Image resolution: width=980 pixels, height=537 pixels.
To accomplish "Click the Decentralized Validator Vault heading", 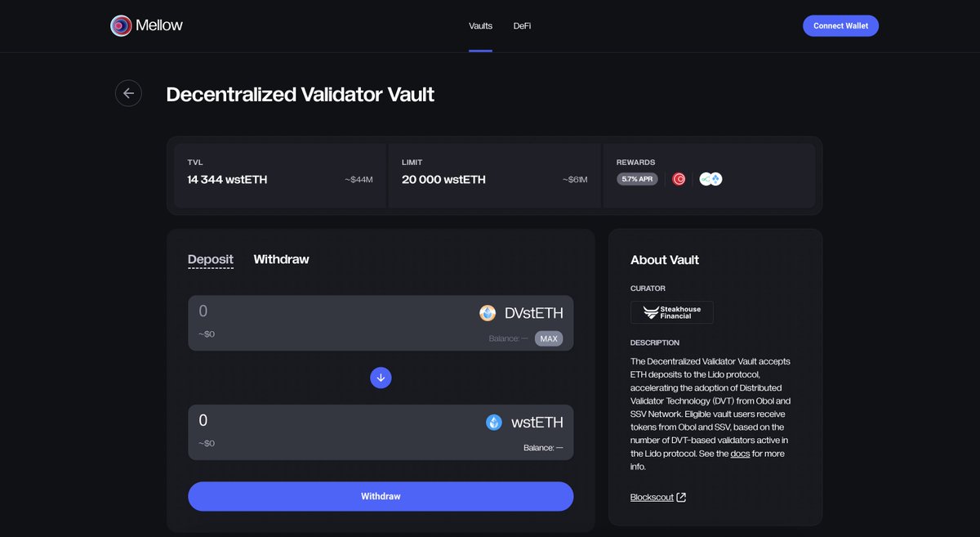I will [x=300, y=94].
